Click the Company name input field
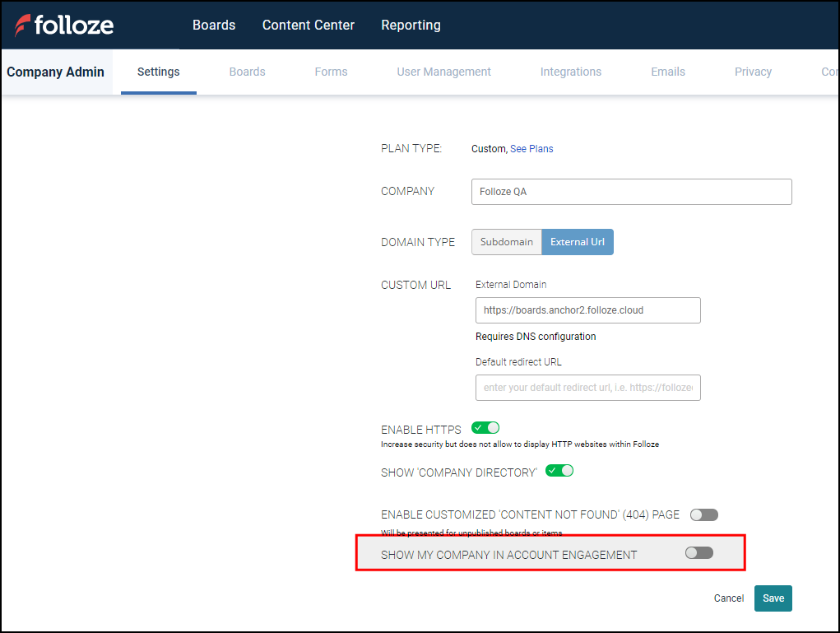840x633 pixels. (631, 192)
